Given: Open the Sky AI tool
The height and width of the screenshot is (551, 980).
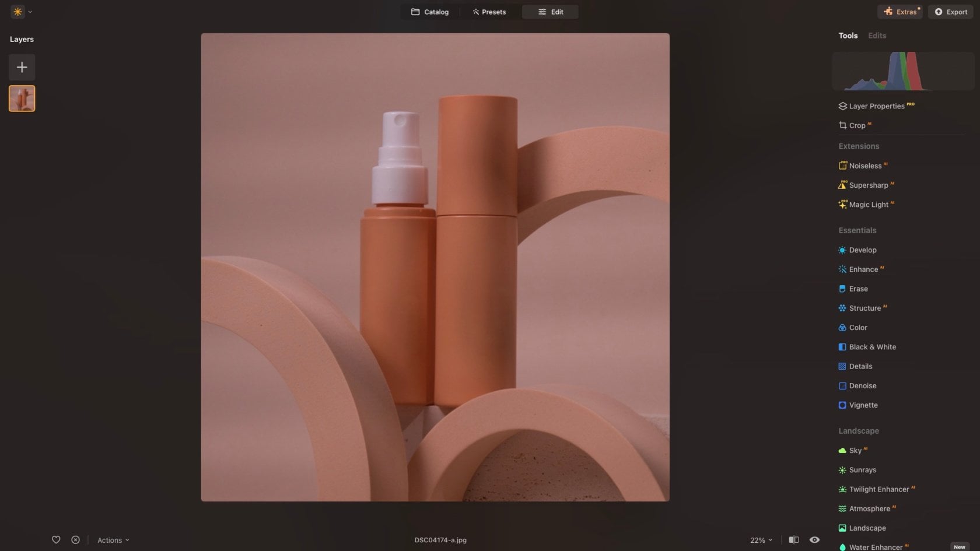Looking at the screenshot, I should pos(856,450).
